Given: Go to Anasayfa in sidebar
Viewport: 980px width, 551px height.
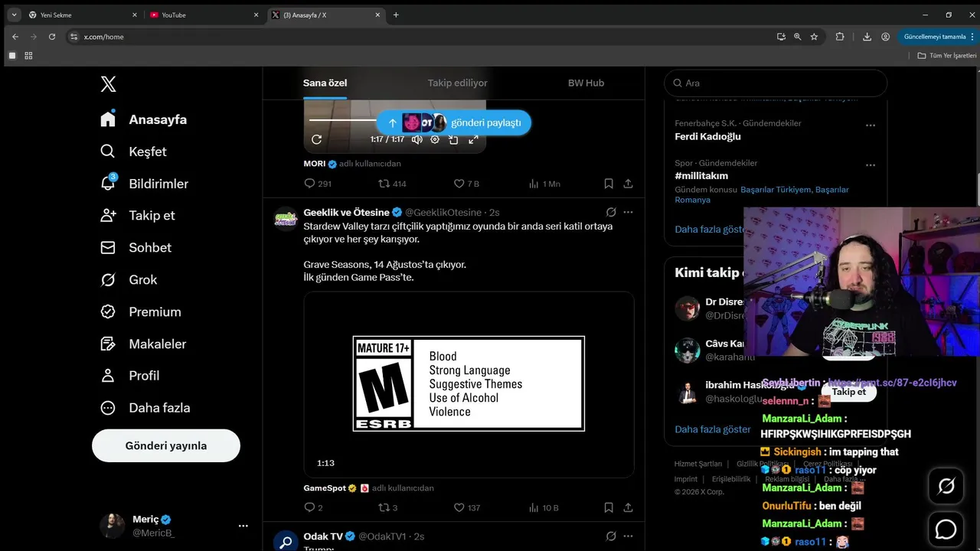Looking at the screenshot, I should coord(144,119).
